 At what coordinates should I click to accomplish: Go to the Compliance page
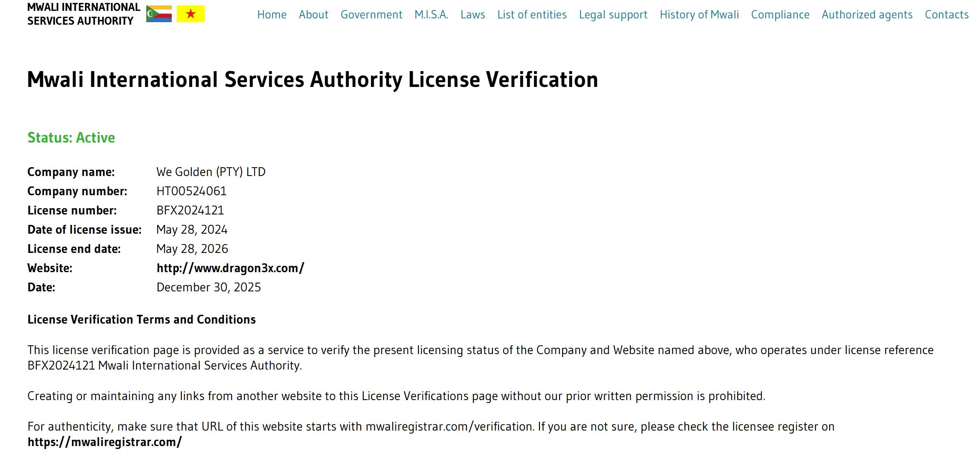coord(780,15)
